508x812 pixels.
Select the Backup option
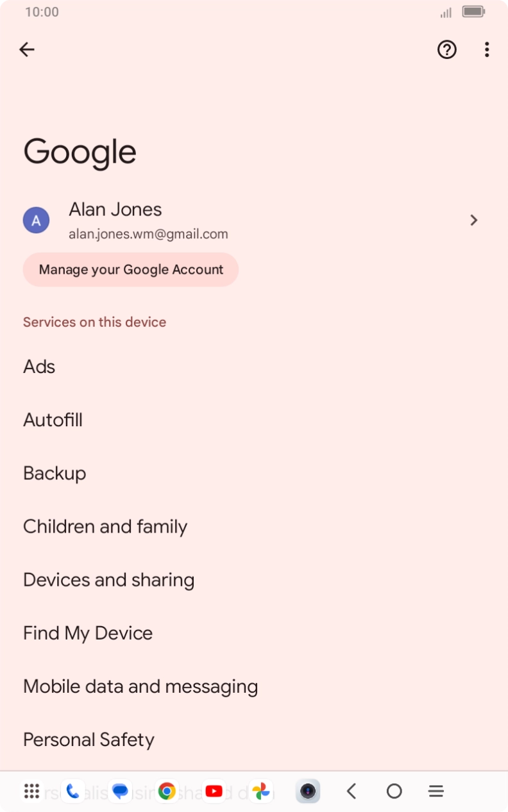point(55,473)
